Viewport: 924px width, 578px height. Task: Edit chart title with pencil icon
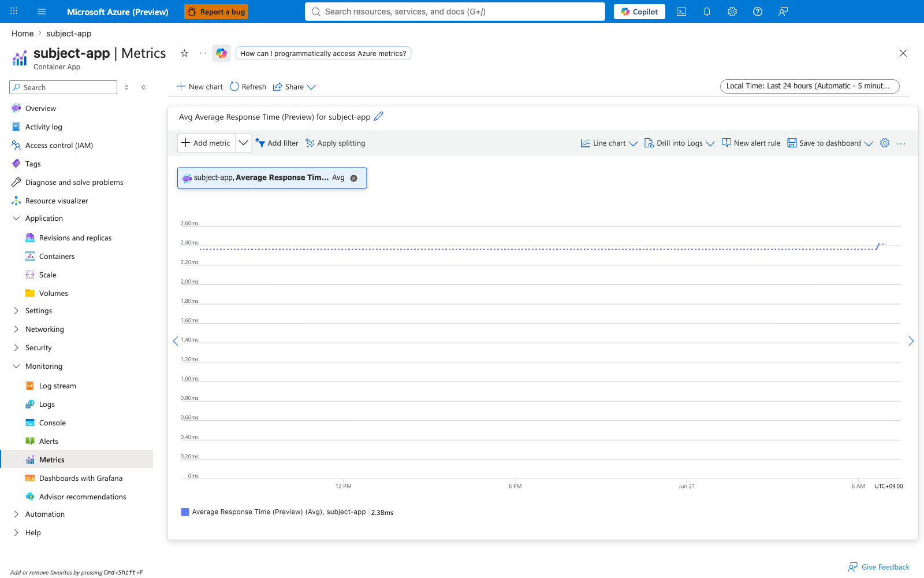pyautogui.click(x=379, y=116)
